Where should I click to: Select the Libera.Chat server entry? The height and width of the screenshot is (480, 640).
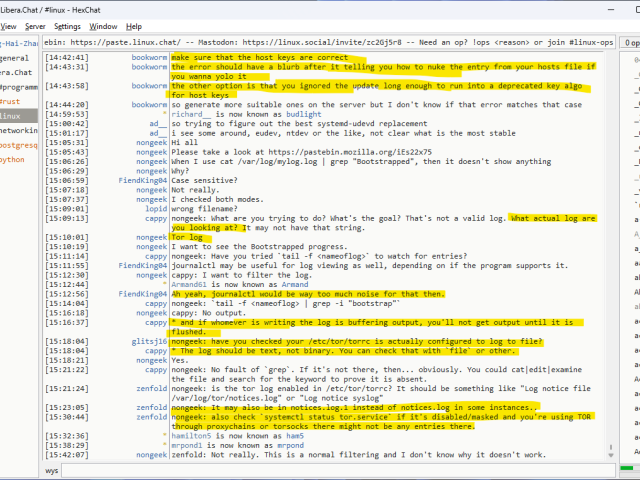(x=16, y=74)
